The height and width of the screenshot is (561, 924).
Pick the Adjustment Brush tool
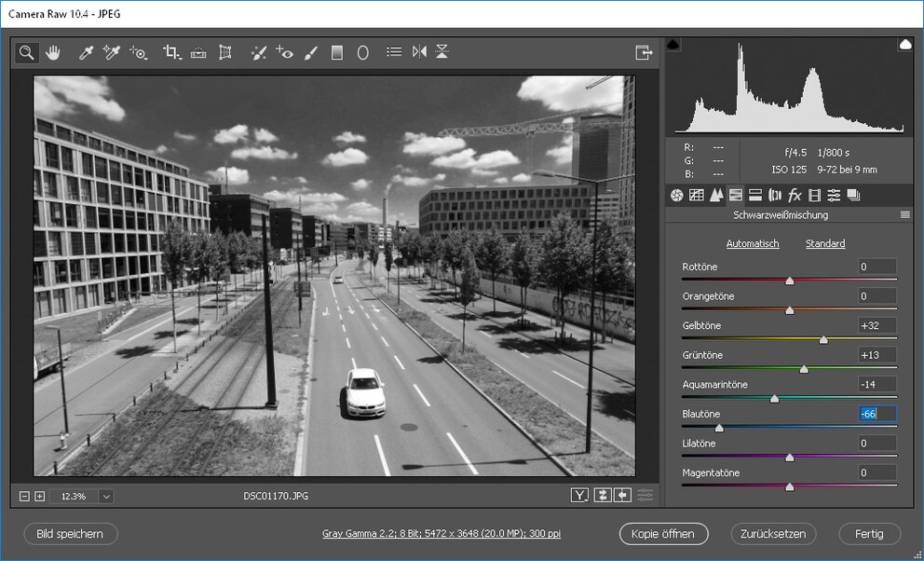click(311, 52)
